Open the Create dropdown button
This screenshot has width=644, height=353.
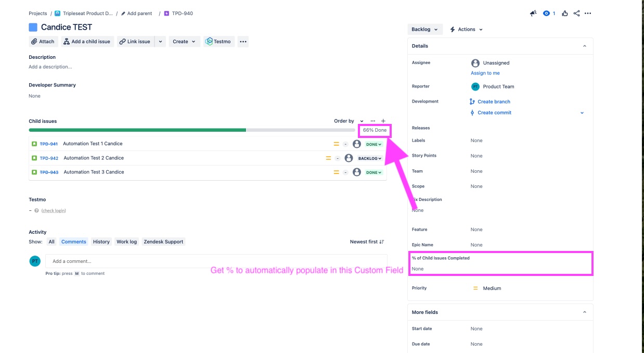click(184, 42)
